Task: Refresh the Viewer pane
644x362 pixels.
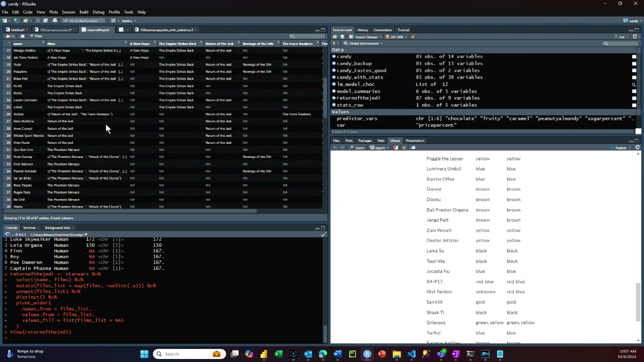Action: 637,148
